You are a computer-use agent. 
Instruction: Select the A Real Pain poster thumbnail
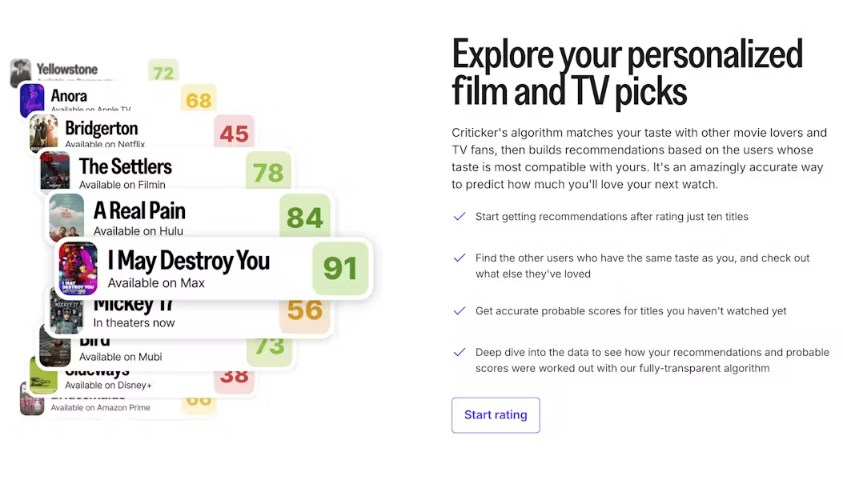(x=66, y=215)
